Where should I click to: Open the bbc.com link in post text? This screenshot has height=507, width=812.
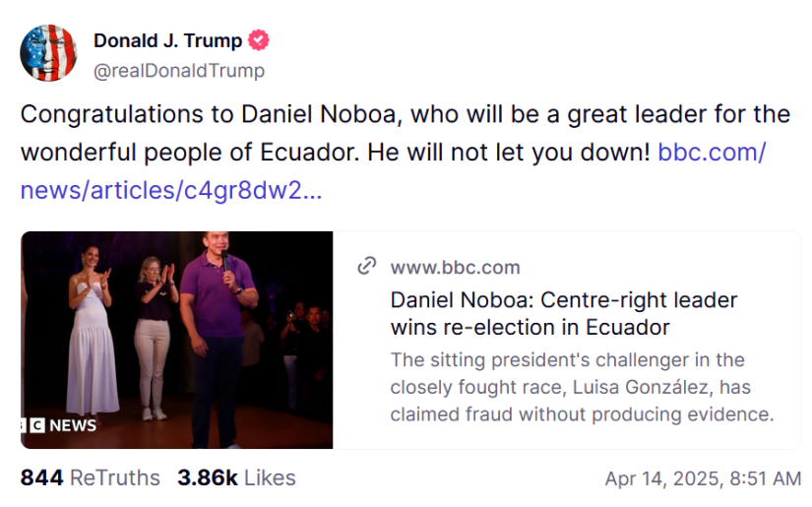[711, 153]
